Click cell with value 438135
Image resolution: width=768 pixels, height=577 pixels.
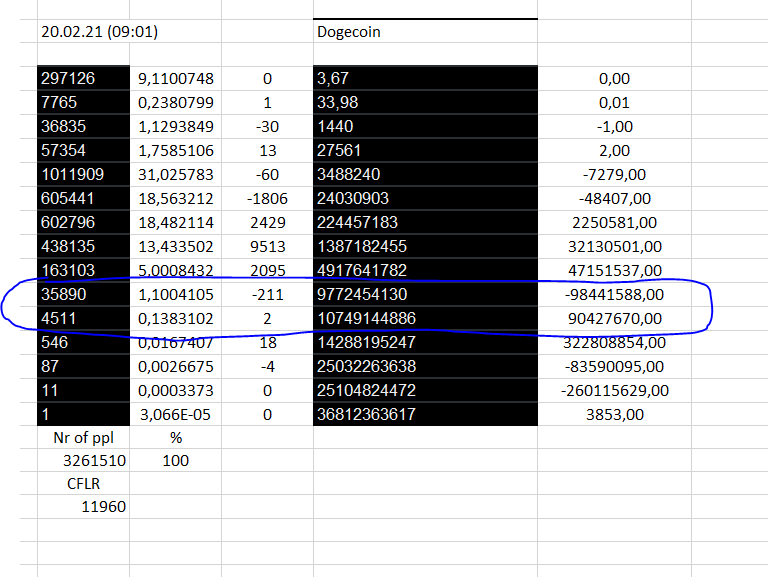point(83,246)
